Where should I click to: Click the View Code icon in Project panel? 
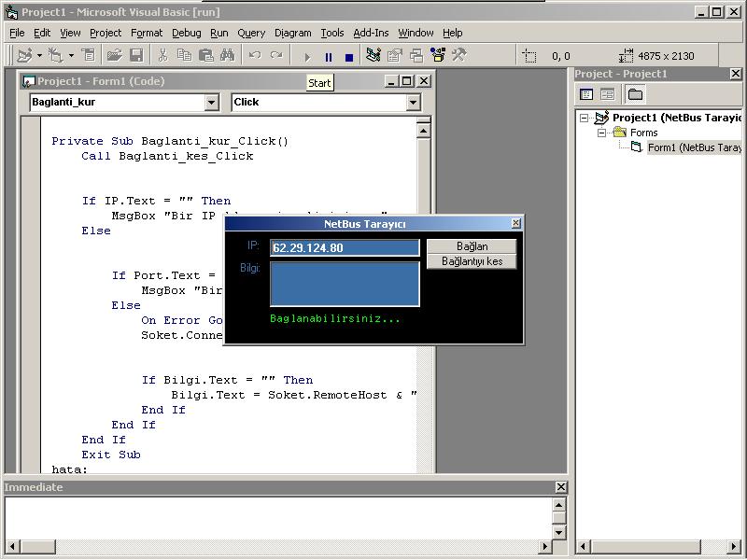pos(586,94)
